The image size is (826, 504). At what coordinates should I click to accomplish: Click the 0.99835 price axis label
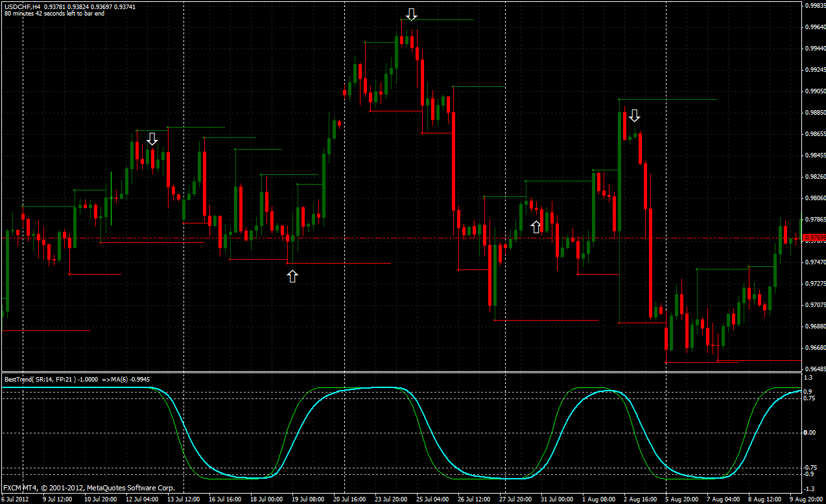[814, 6]
